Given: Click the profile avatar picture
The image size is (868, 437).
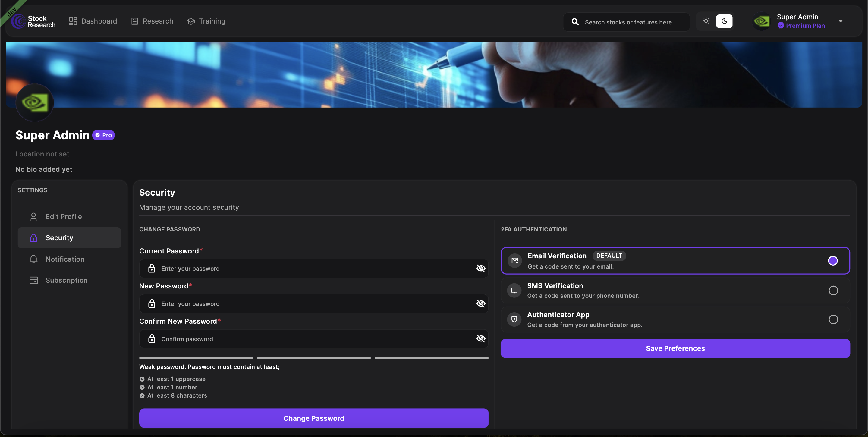Looking at the screenshot, I should (x=35, y=103).
